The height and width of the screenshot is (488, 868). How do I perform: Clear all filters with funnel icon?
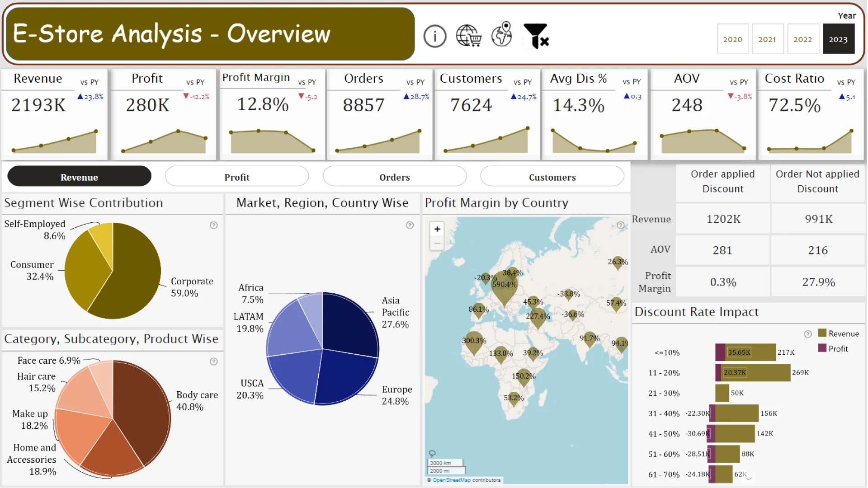point(536,36)
